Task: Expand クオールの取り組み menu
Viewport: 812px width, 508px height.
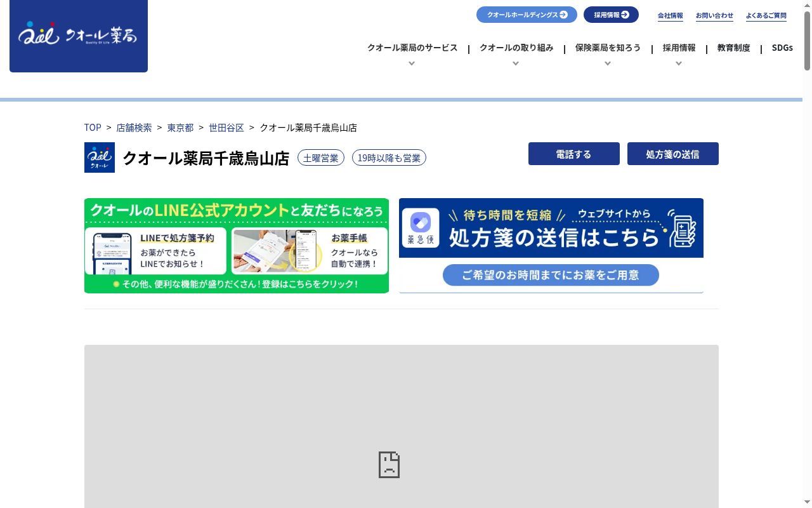Action: [x=516, y=48]
